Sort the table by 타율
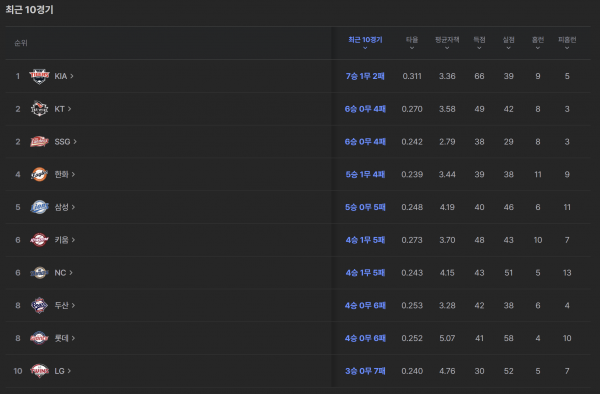Image resolution: width=600 pixels, height=394 pixels. click(x=412, y=43)
